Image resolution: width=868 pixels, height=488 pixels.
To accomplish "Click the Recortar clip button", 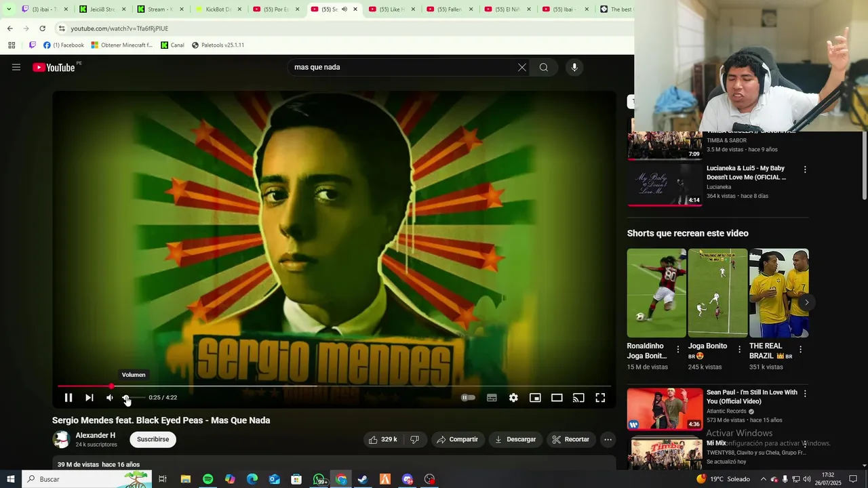I will point(571,439).
